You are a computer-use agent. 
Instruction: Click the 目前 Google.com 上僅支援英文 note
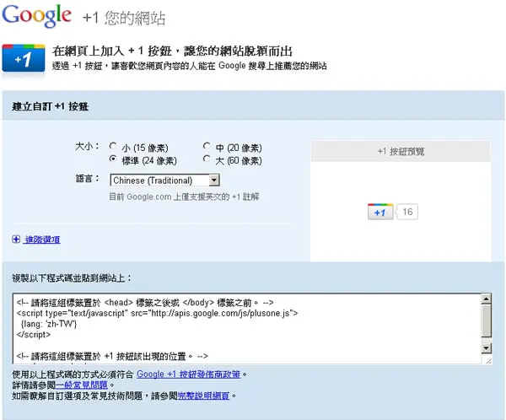pyautogui.click(x=184, y=197)
